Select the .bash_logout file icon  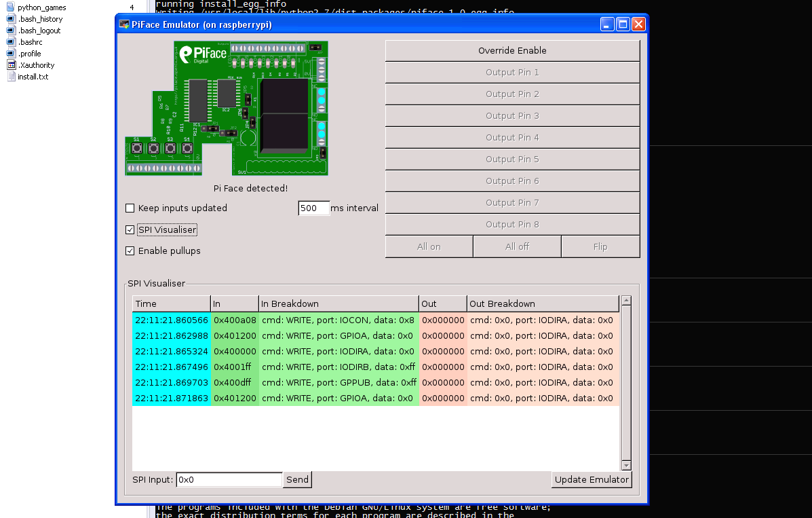click(10, 30)
